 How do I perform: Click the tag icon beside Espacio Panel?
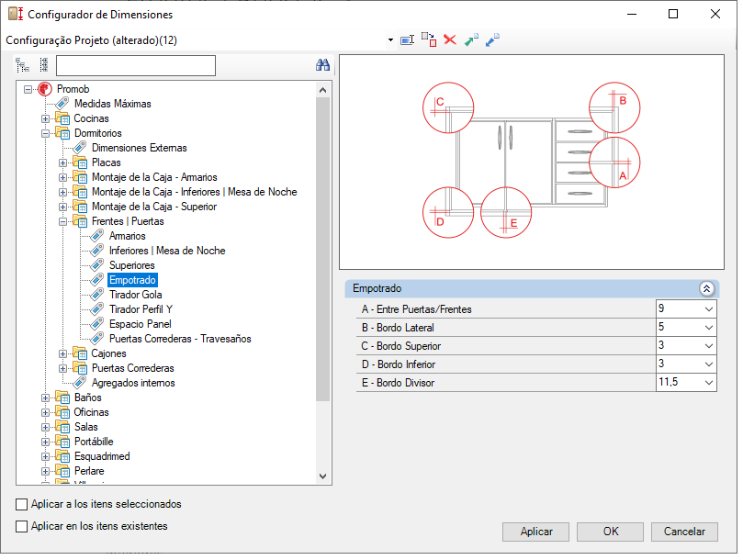tap(97, 323)
